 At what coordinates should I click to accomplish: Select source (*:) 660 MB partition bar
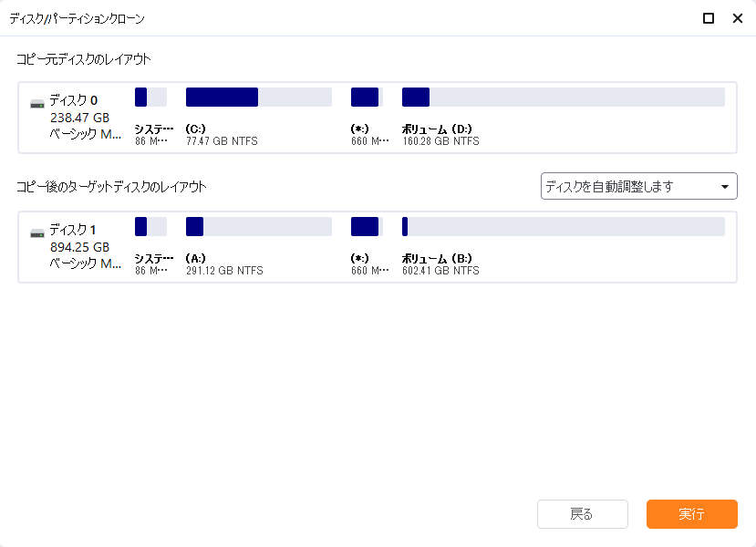click(x=365, y=98)
